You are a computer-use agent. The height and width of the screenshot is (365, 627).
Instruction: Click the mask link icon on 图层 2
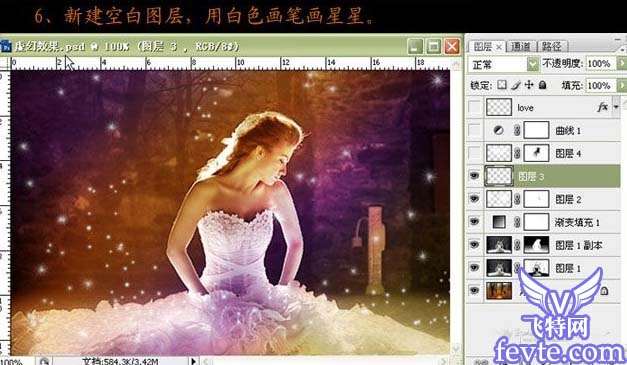(517, 199)
